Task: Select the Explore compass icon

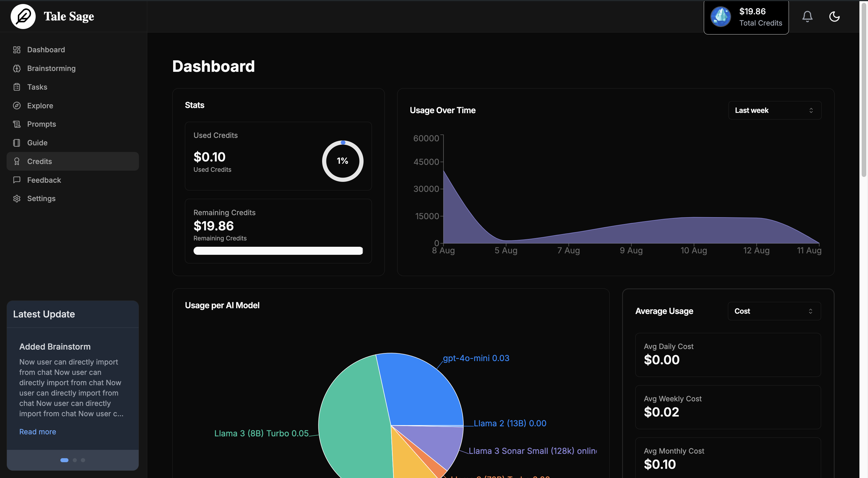Action: coord(16,106)
